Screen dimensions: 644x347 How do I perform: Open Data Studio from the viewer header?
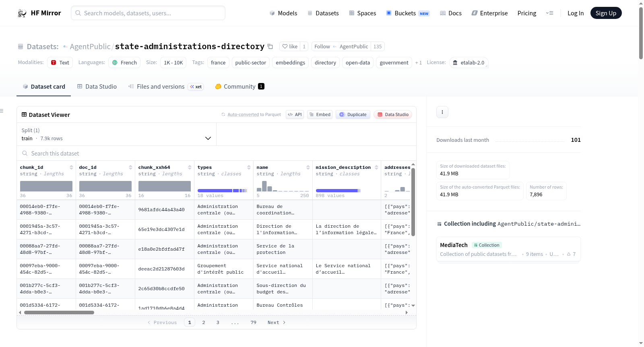coord(393,114)
